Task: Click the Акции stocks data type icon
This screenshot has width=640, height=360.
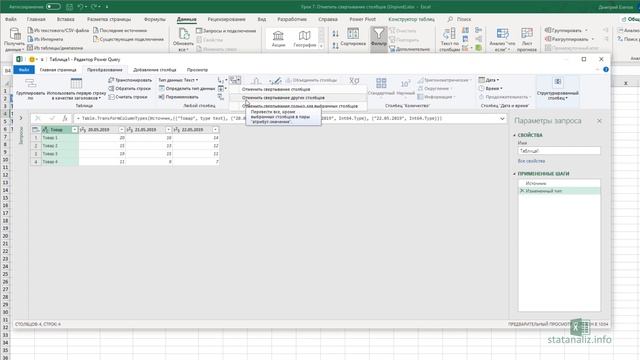Action: (x=278, y=36)
